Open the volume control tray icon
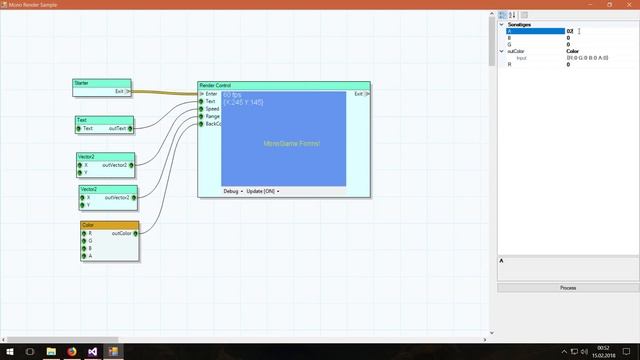 (584, 351)
